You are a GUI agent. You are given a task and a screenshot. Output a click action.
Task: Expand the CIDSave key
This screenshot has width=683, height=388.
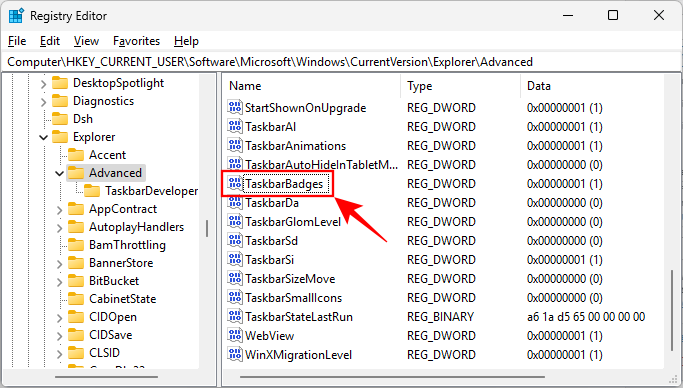click(59, 335)
